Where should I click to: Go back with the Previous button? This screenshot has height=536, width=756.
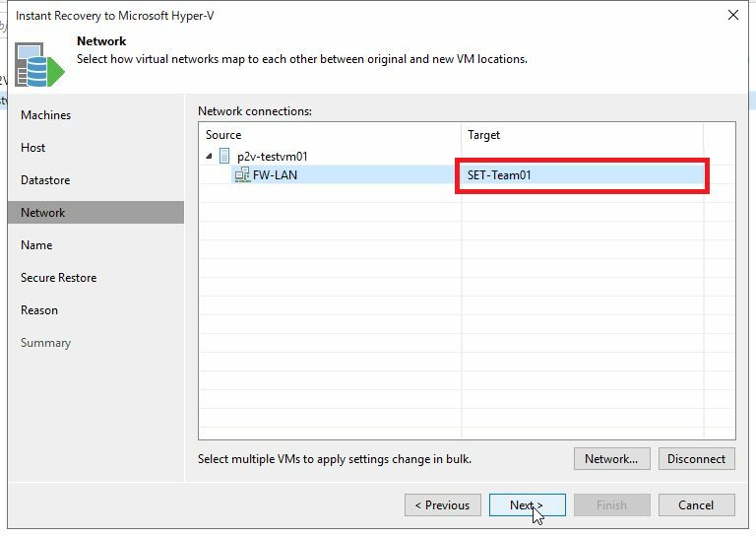[x=442, y=505]
